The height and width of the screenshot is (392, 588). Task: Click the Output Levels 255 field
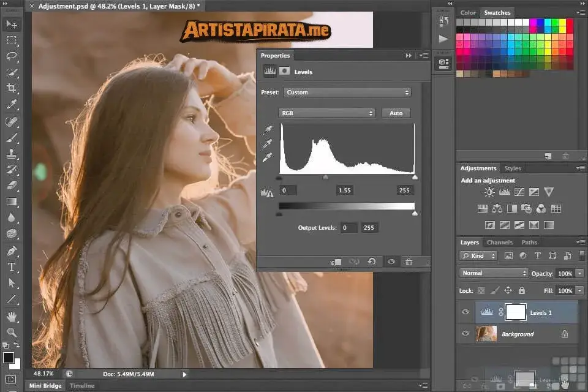coord(369,227)
